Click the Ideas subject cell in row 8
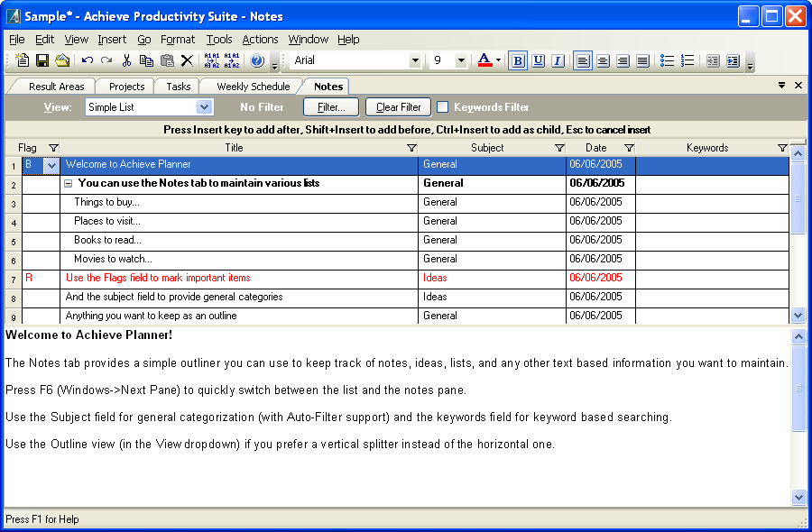812x532 pixels. (x=492, y=297)
